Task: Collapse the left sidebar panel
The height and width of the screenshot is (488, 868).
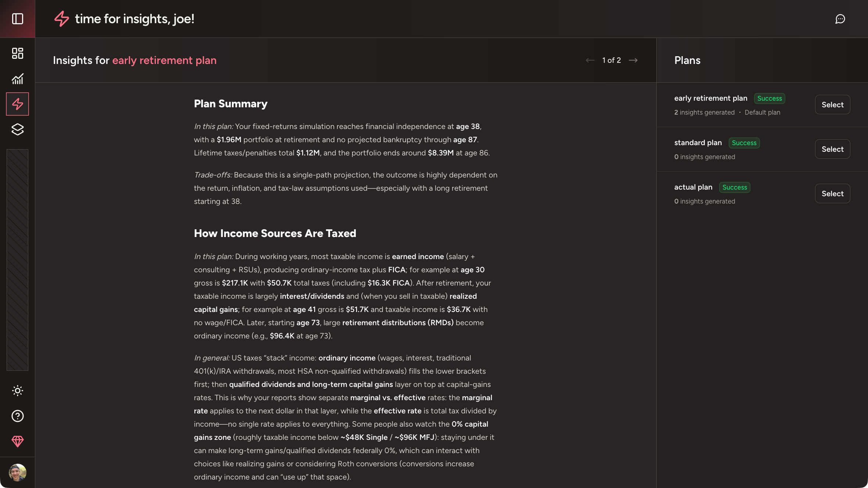Action: point(17,19)
